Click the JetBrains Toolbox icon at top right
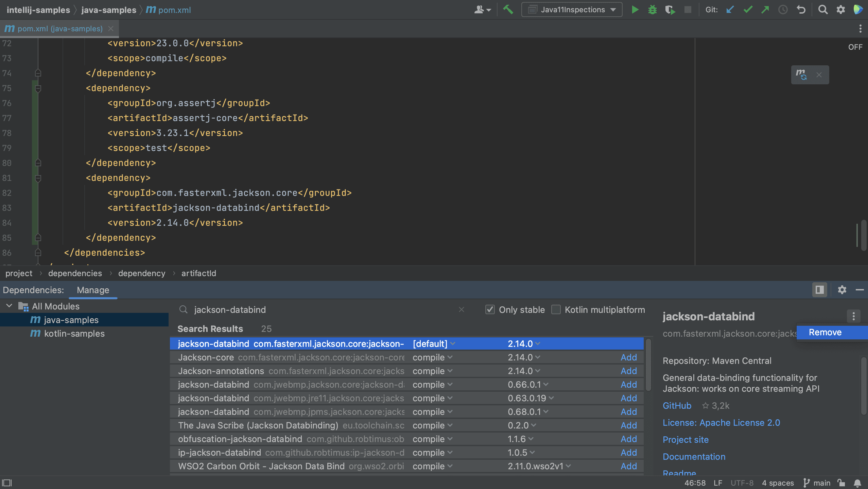 858,10
